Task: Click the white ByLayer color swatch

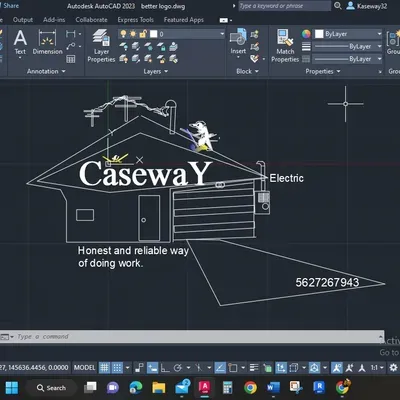Action: (319, 34)
